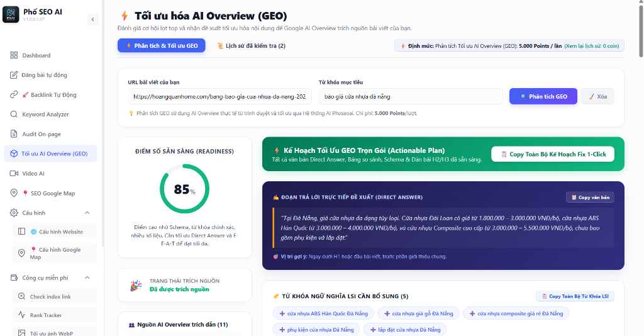Add keyword phụ kiện cửa nhựa Đà Nẵng
The image size is (644, 336).
[316, 330]
